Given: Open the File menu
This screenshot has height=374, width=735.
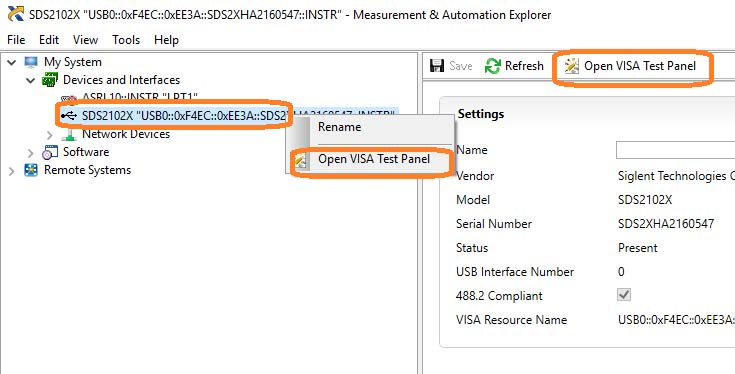Looking at the screenshot, I should (16, 40).
